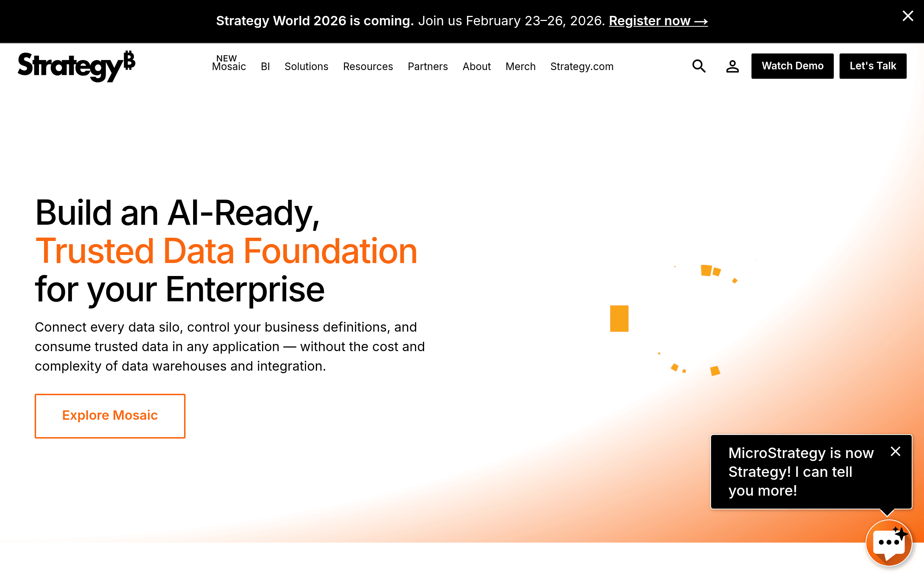Close the MicroStrategy chat popup message
The height and width of the screenshot is (578, 924).
(x=895, y=452)
